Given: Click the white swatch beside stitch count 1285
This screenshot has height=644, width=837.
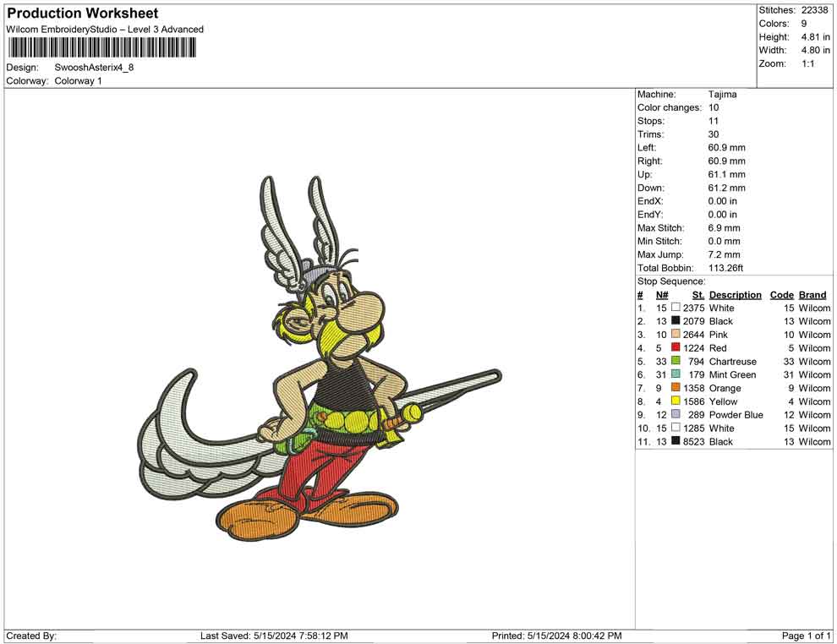Looking at the screenshot, I should (676, 428).
